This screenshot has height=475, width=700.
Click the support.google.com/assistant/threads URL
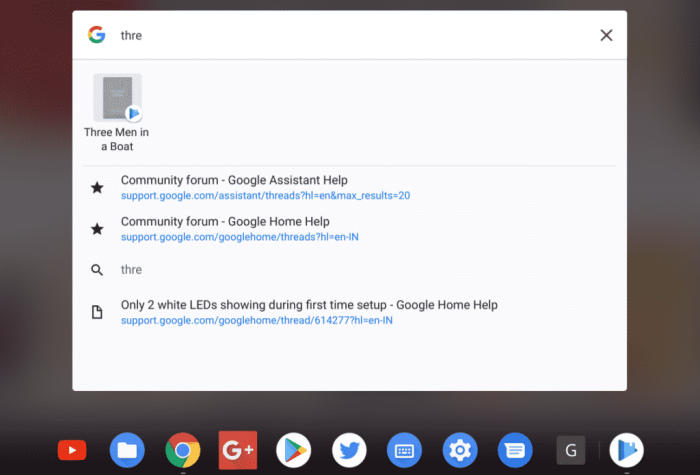pyautogui.click(x=265, y=195)
